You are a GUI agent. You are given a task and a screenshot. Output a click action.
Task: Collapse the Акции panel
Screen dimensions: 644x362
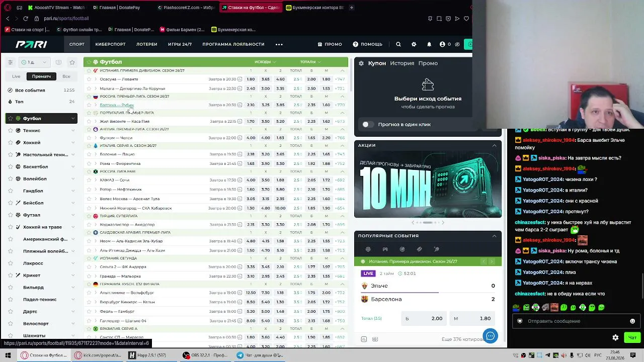pos(494,145)
